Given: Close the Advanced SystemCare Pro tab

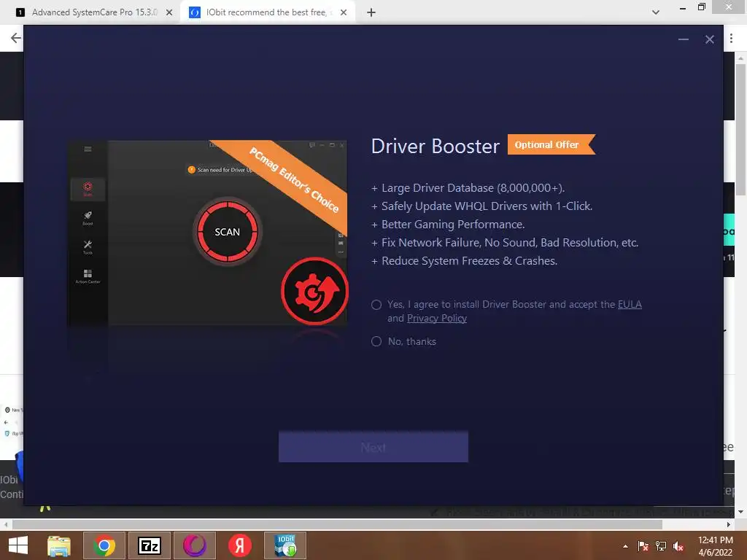Looking at the screenshot, I should (169, 12).
